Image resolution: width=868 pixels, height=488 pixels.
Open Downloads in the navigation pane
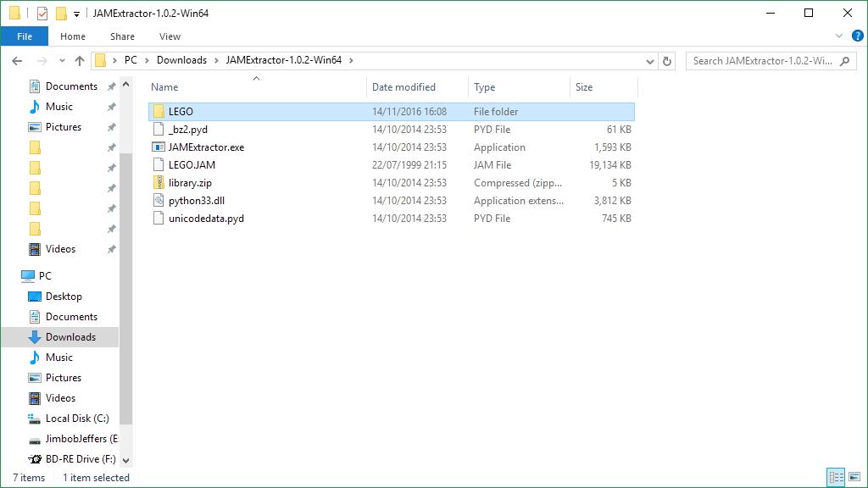point(61,337)
